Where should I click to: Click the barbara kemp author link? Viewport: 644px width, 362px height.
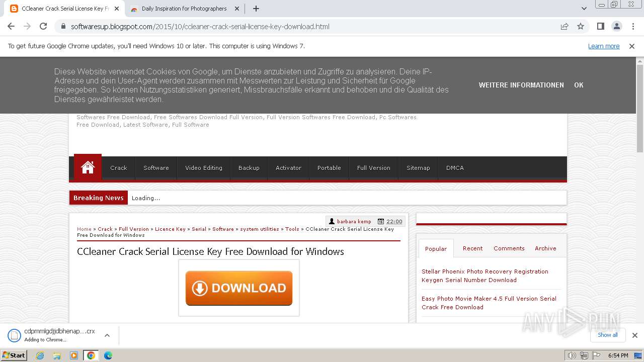pos(354,221)
